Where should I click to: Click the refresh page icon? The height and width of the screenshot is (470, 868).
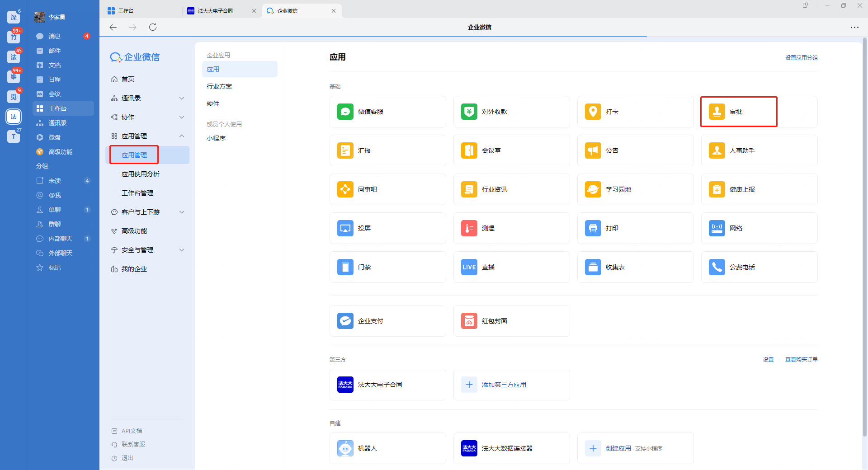tap(153, 28)
